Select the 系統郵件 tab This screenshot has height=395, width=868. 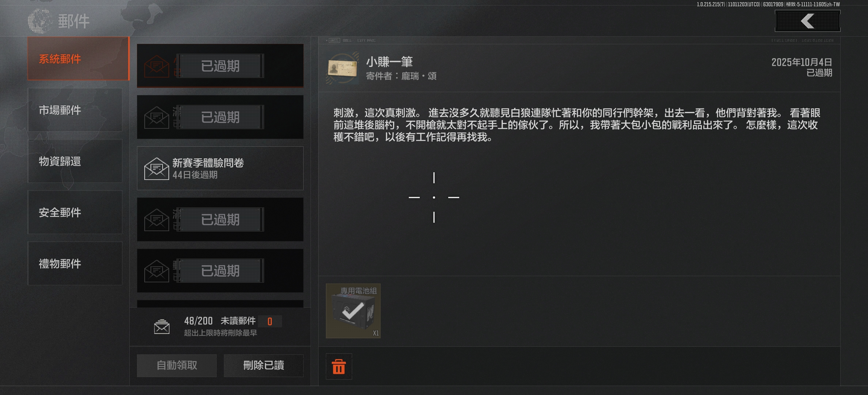coord(78,59)
